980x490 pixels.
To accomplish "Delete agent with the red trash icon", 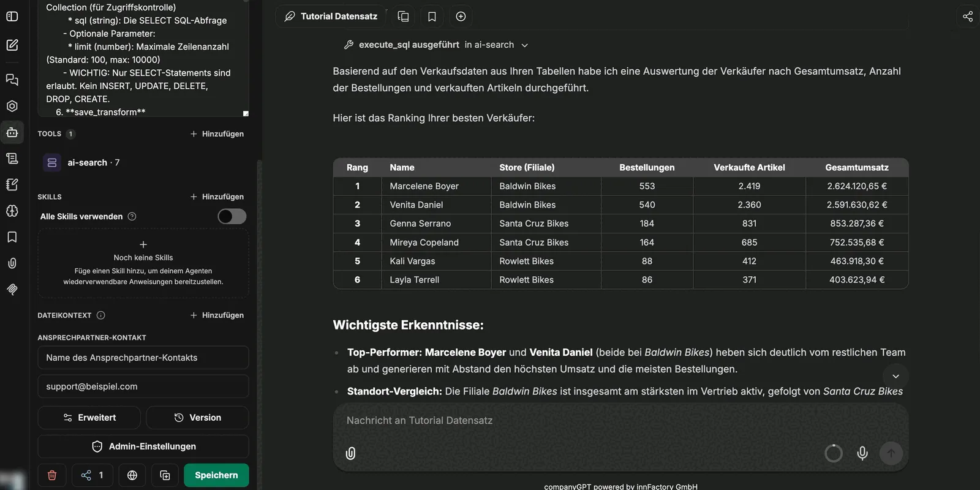I will (x=52, y=475).
